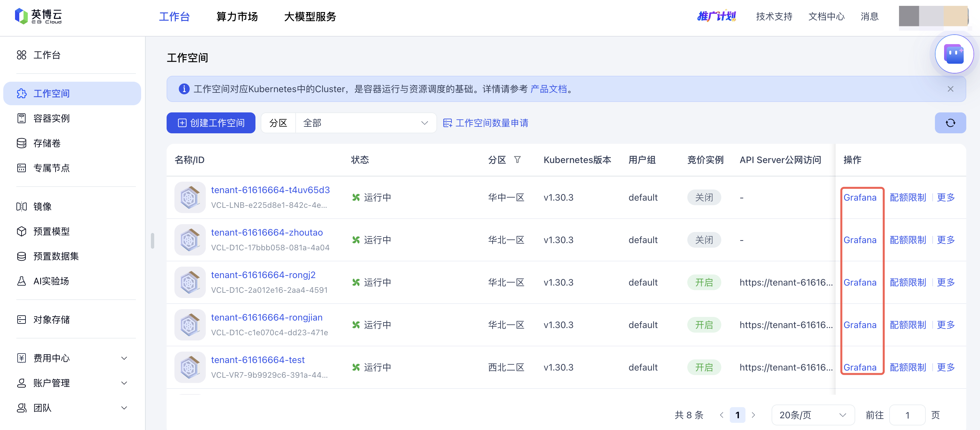Open Grafana link for tenant-61616664-rongjian
This screenshot has width=980, height=430.
(859, 325)
